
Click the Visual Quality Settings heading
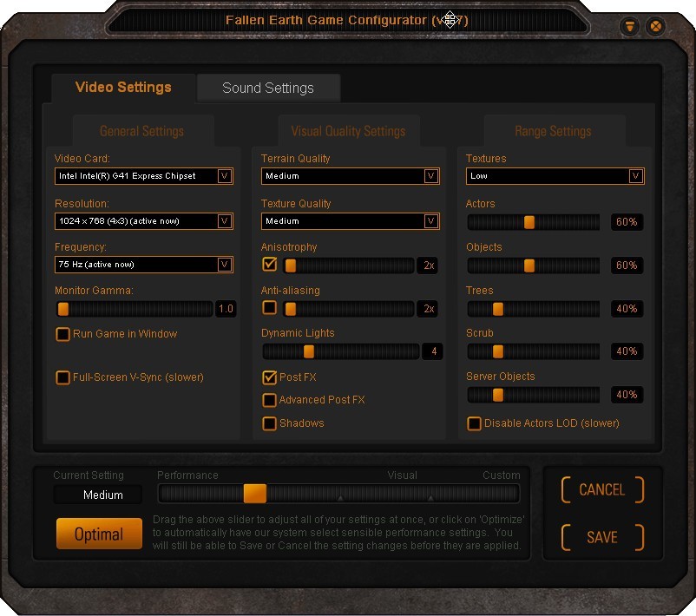349,131
